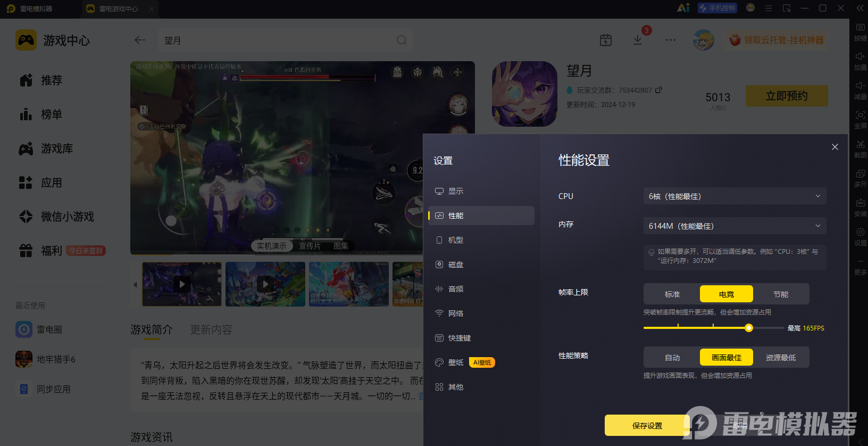Set performance strategy to 画面最佳

point(727,357)
